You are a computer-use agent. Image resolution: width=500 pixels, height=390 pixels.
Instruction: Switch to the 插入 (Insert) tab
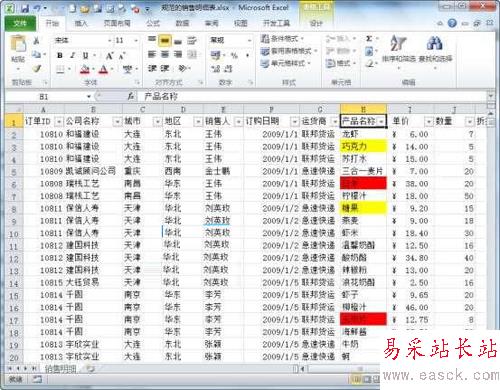(81, 23)
